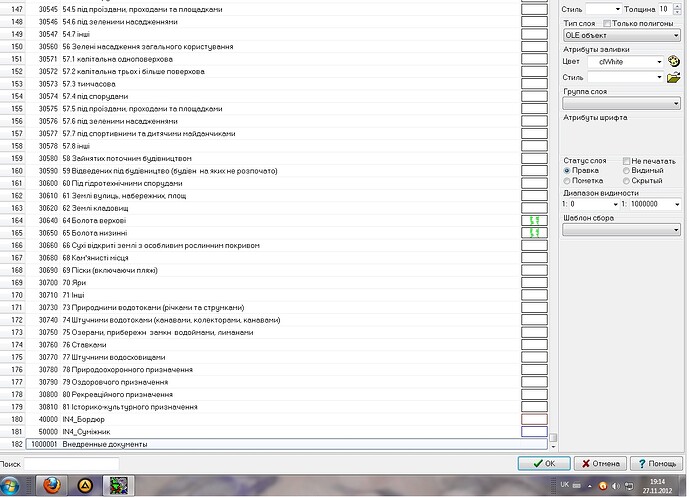Open Firefox from the taskbar
Image resolution: width=690 pixels, height=497 pixels.
tap(51, 486)
